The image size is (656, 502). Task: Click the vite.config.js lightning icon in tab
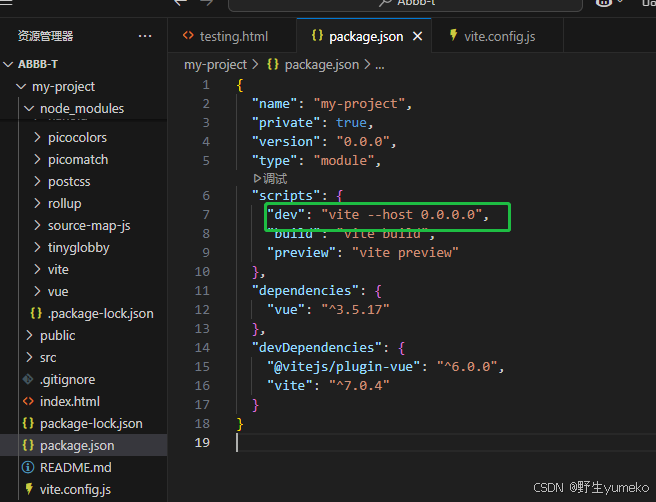pyautogui.click(x=453, y=35)
